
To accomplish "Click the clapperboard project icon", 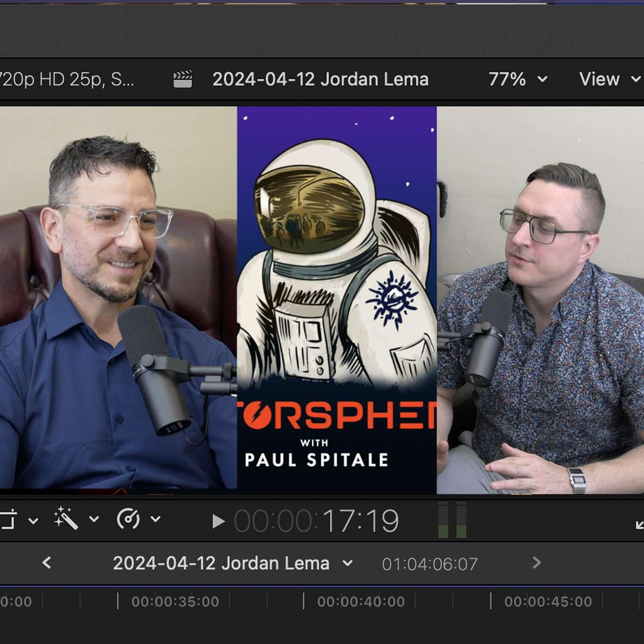I will (183, 79).
